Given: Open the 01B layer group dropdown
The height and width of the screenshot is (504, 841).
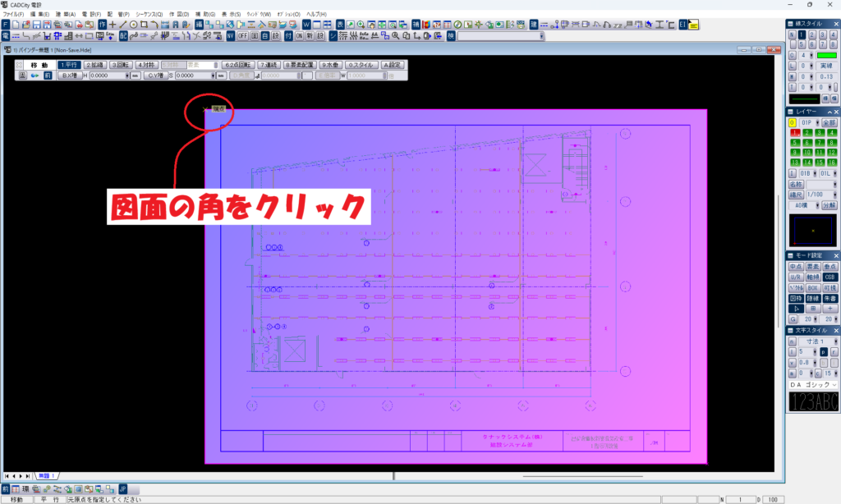Looking at the screenshot, I should [815, 174].
